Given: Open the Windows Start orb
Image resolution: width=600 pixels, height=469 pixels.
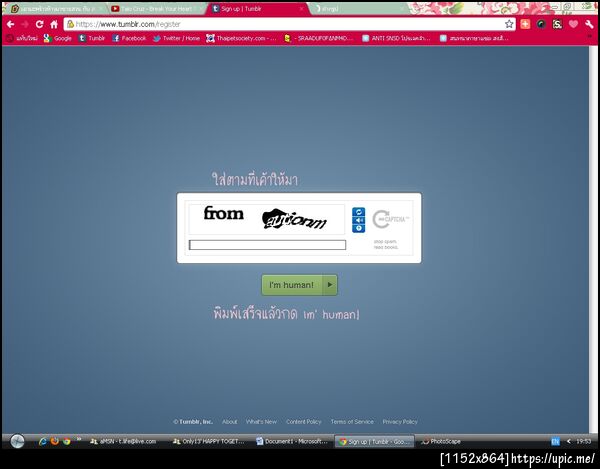Looking at the screenshot, I should click(x=17, y=441).
